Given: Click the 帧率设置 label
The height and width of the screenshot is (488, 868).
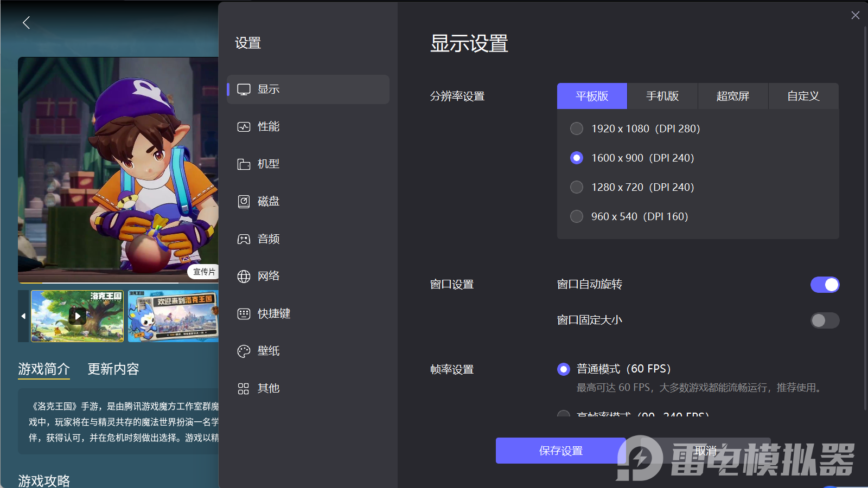Looking at the screenshot, I should 452,370.
